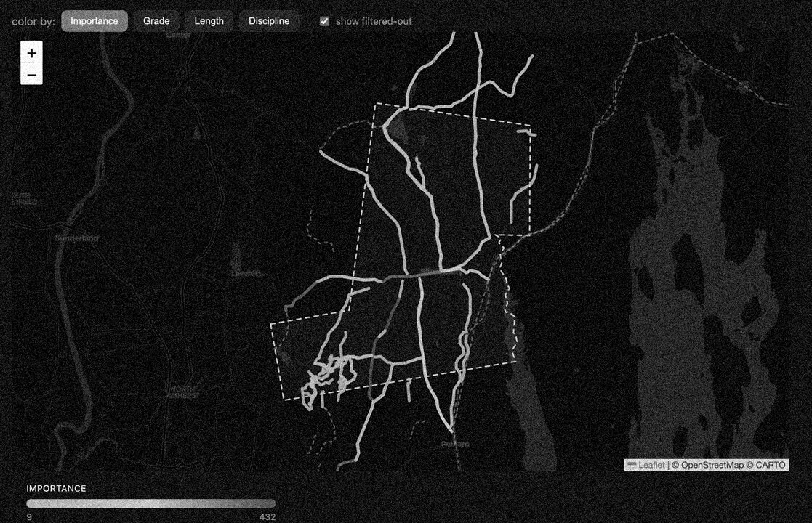Switch coloring to Length
The image size is (812, 523).
pos(209,21)
